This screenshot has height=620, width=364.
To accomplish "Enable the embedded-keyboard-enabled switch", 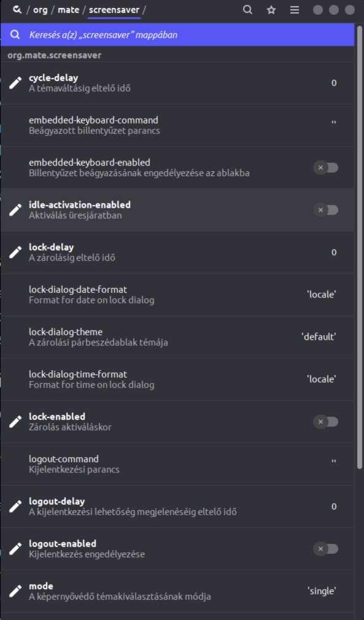I will click(x=327, y=168).
